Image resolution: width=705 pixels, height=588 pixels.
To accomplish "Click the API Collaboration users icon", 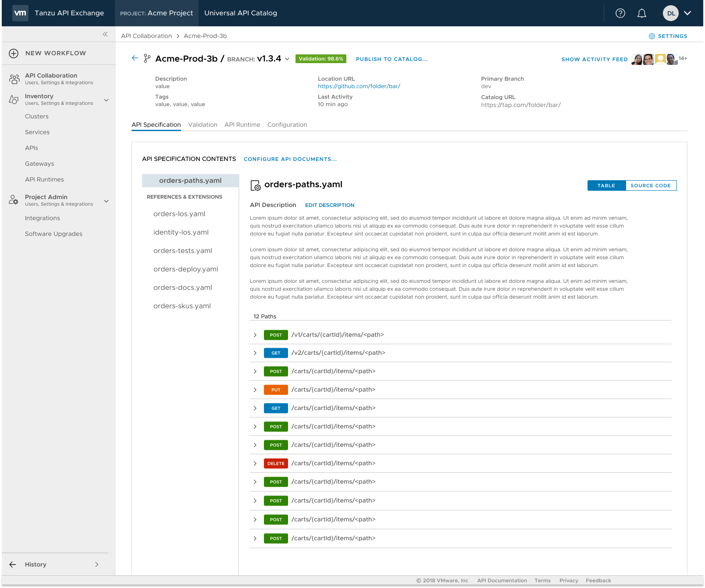I will 14,79.
